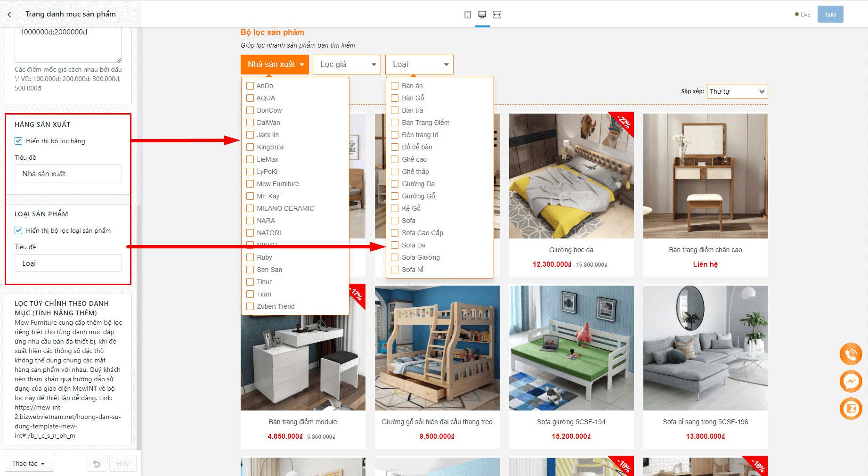
Task: Check the AnDo manufacturer box
Action: pos(250,86)
